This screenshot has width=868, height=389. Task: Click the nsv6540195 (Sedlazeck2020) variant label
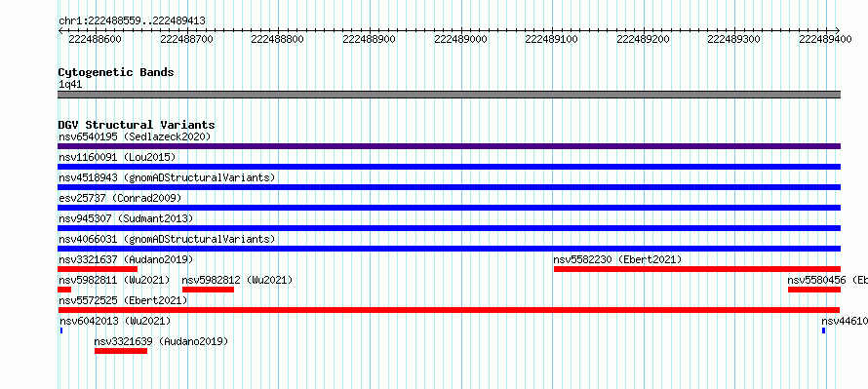pyautogui.click(x=135, y=136)
